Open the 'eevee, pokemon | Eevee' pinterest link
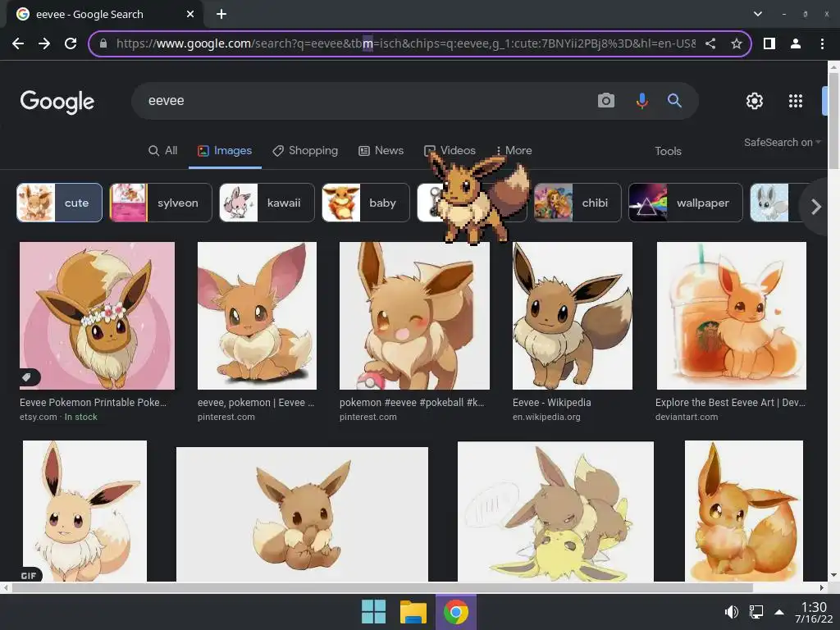840x630 pixels. pyautogui.click(x=256, y=402)
